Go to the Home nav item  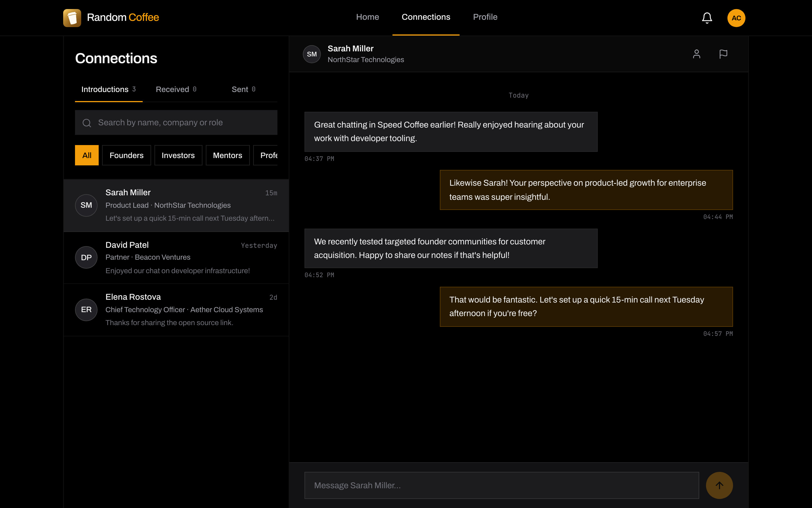click(367, 17)
